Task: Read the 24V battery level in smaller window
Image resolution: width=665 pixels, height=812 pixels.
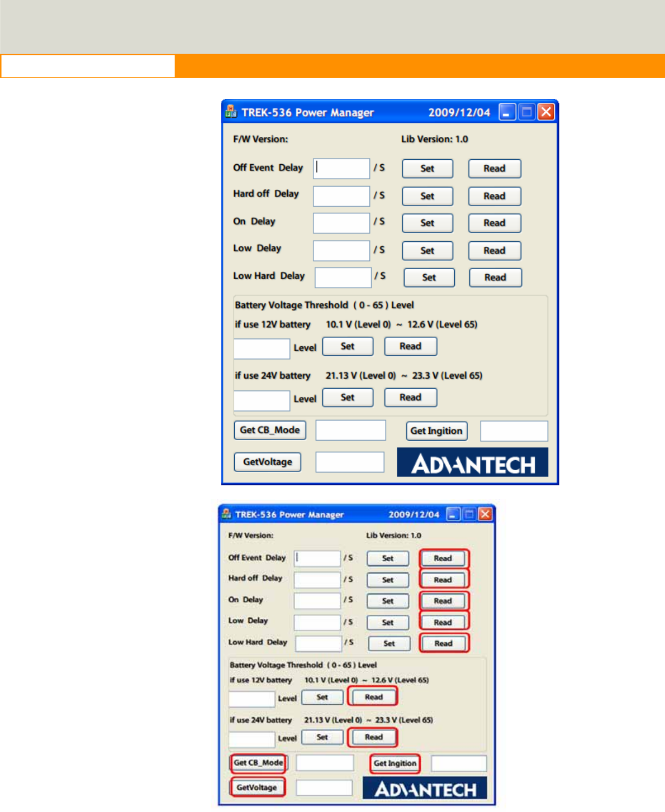Action: pos(374,737)
